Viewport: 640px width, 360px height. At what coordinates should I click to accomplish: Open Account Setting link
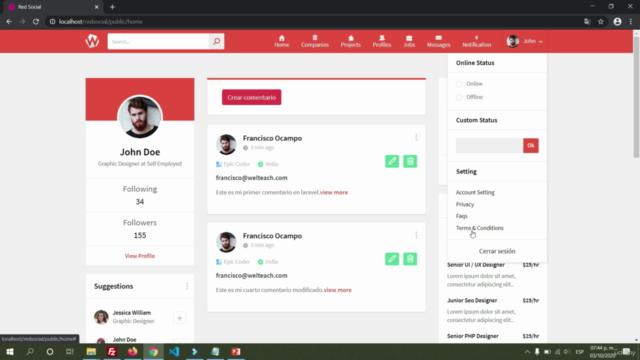475,192
